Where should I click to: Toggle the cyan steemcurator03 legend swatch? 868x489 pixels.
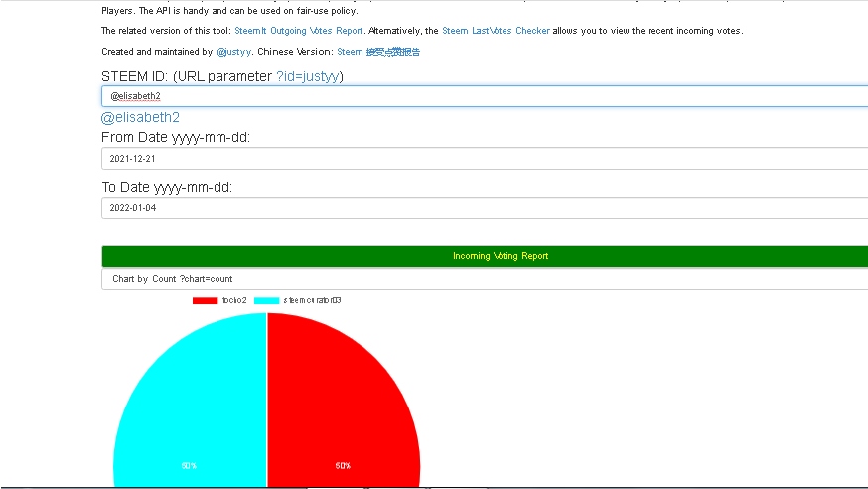click(x=266, y=300)
